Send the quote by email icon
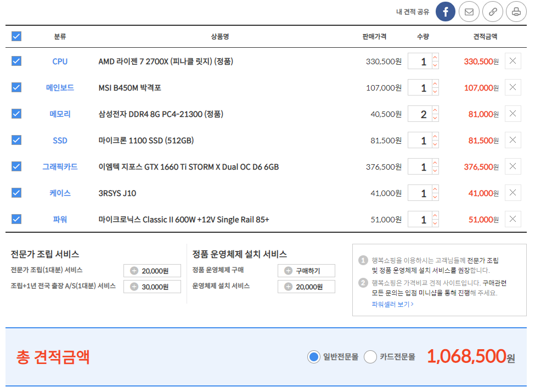Screen dimensions: 535x392 pos(469,12)
